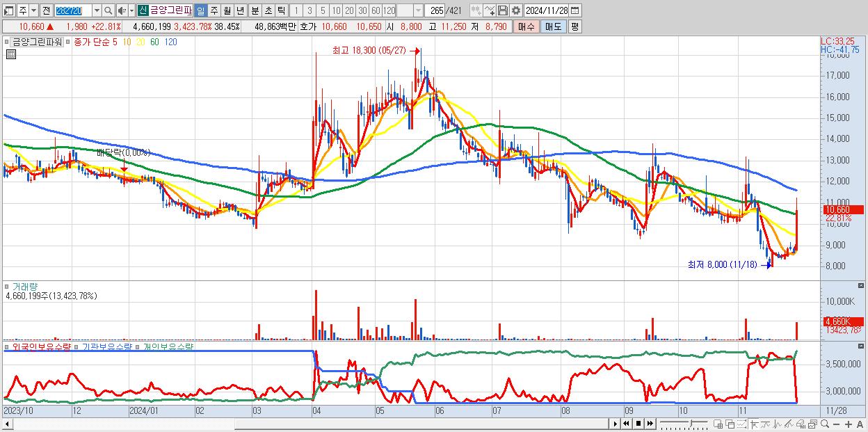Image resolution: width=868 pixels, height=432 pixels.
Task: Click the add indicator chart icon
Action: tap(490, 10)
